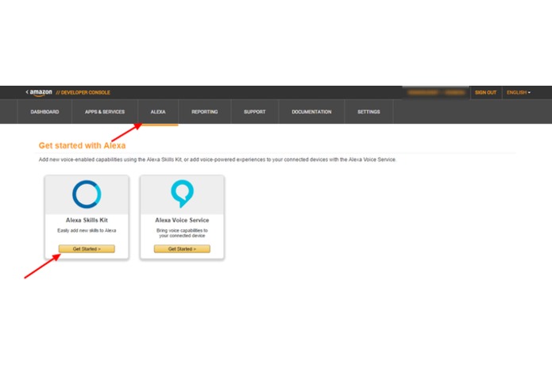The image size is (552, 392).
Task: Click the Alexa Skills Kit card title
Action: [87, 220]
